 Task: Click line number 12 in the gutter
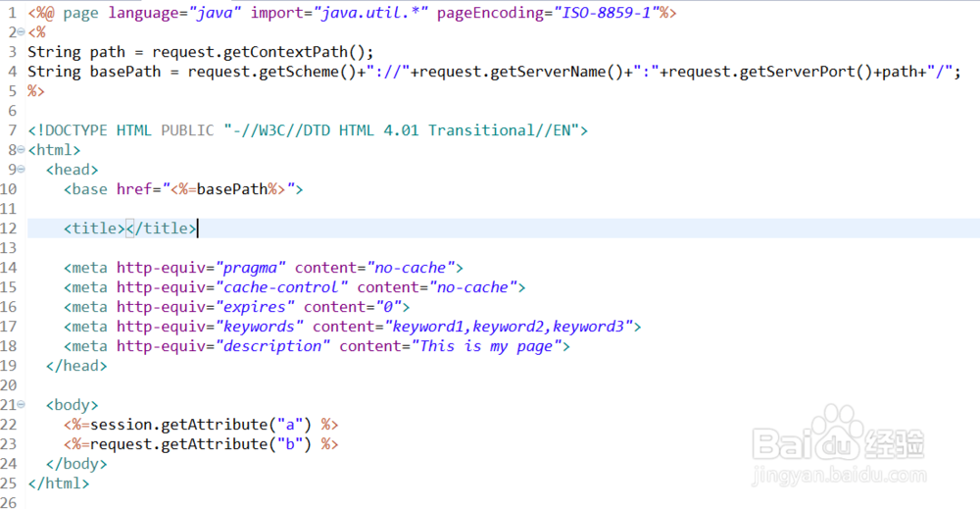pos(8,229)
